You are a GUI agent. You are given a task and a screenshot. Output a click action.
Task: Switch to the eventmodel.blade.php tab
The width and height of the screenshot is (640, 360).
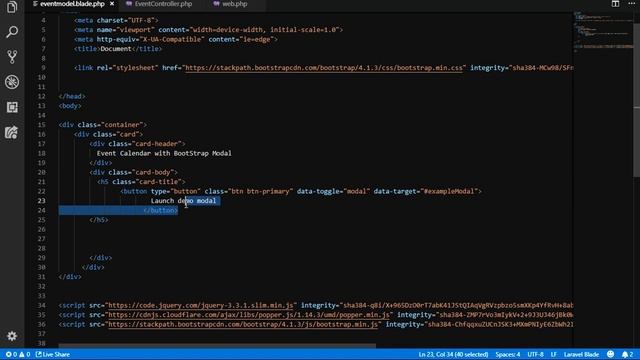[73, 4]
